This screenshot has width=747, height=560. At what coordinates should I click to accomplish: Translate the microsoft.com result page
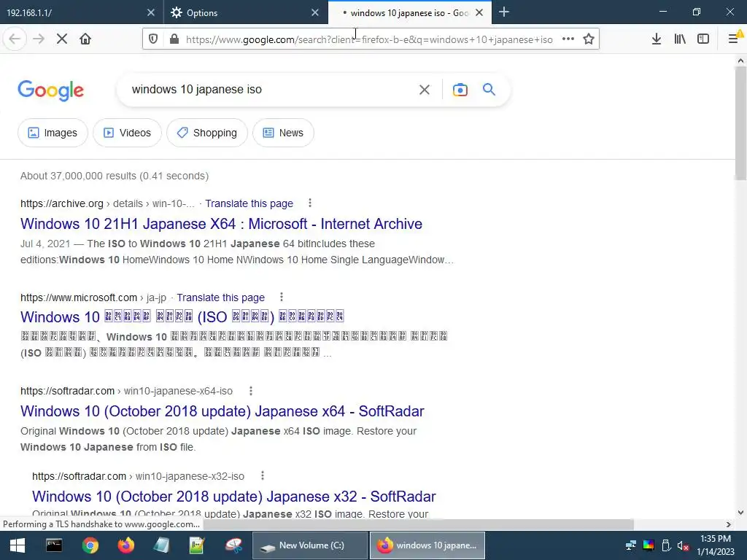(x=220, y=297)
